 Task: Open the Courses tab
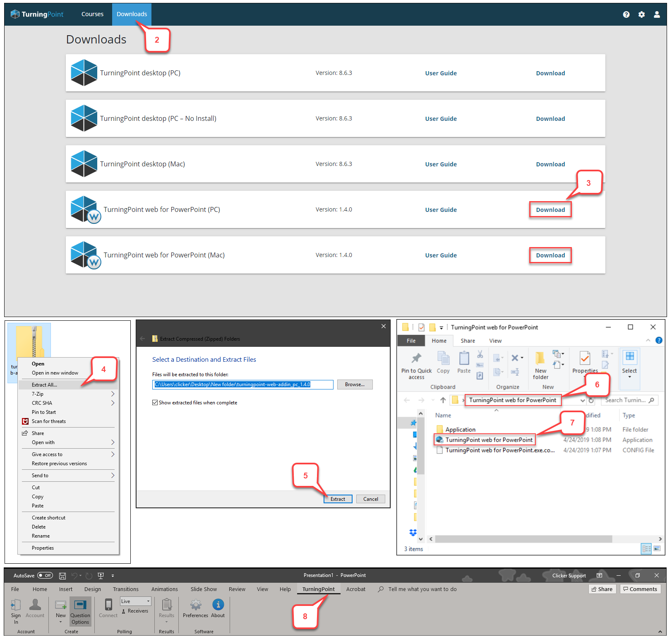(x=92, y=14)
